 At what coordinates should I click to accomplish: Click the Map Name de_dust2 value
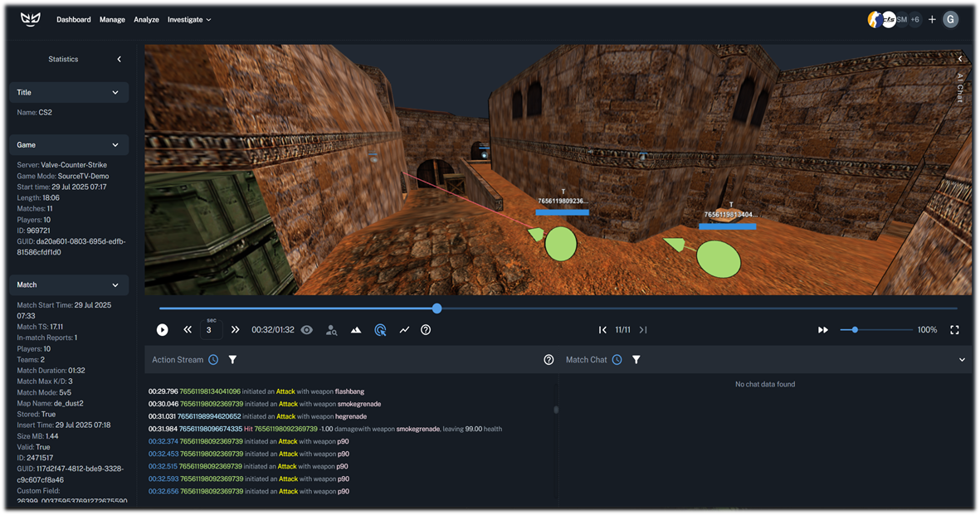69,404
